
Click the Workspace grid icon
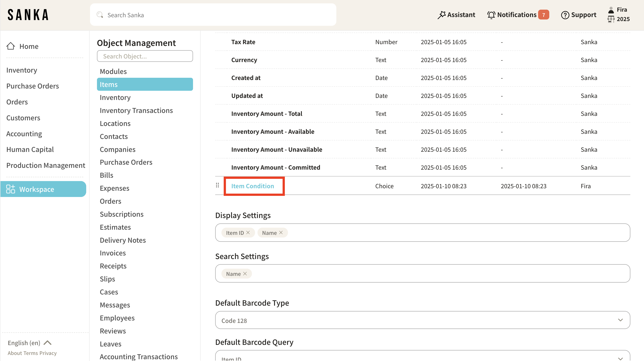pyautogui.click(x=11, y=189)
